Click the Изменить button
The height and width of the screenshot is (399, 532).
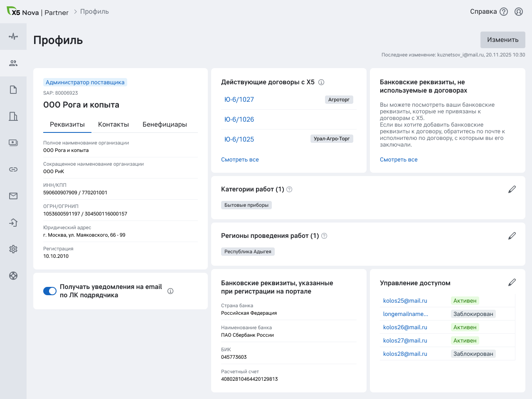tap(502, 40)
